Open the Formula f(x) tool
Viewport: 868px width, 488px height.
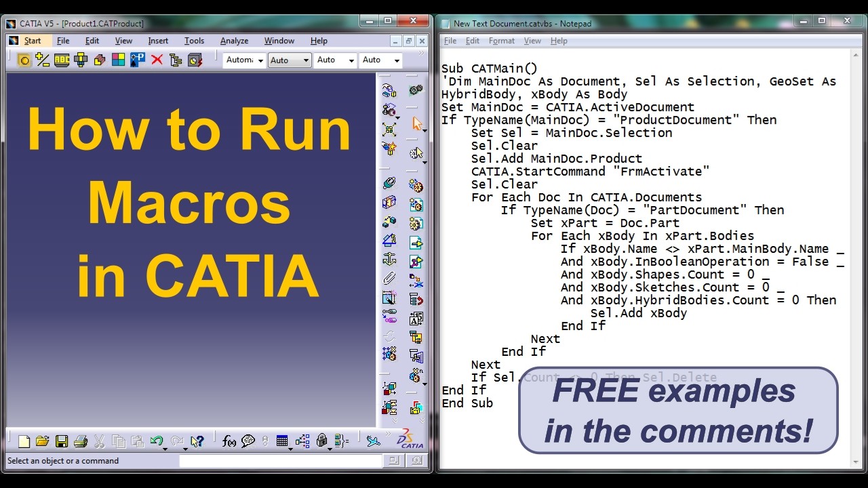229,442
